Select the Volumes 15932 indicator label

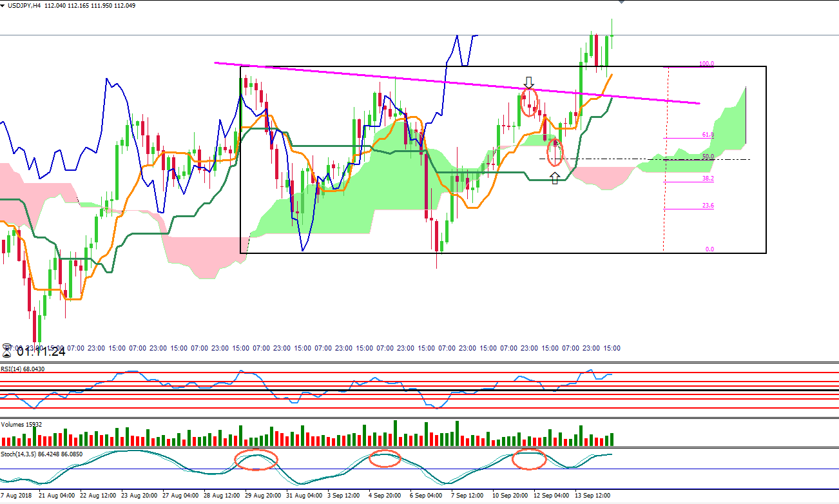(22, 424)
